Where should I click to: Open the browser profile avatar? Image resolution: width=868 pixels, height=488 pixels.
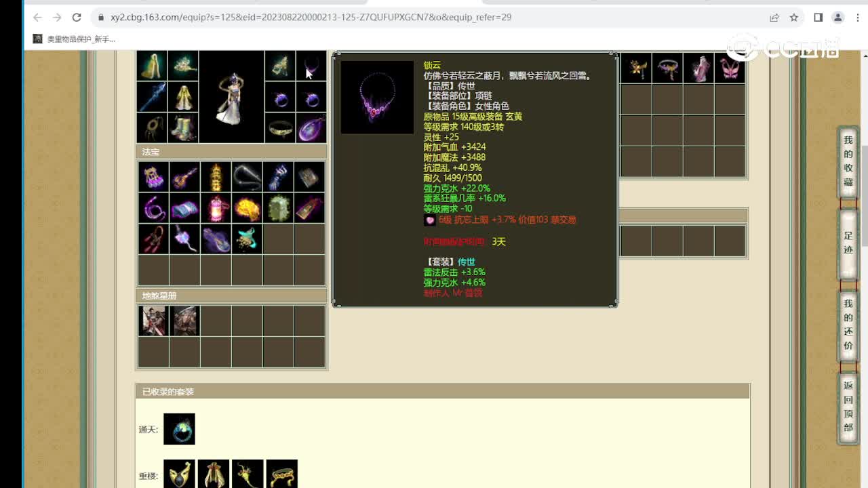point(838,18)
